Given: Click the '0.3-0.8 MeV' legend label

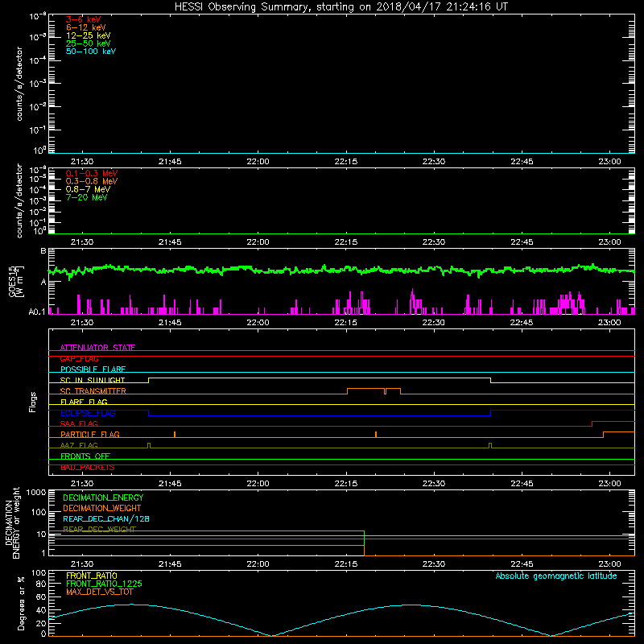Looking at the screenshot, I should pos(92,181).
